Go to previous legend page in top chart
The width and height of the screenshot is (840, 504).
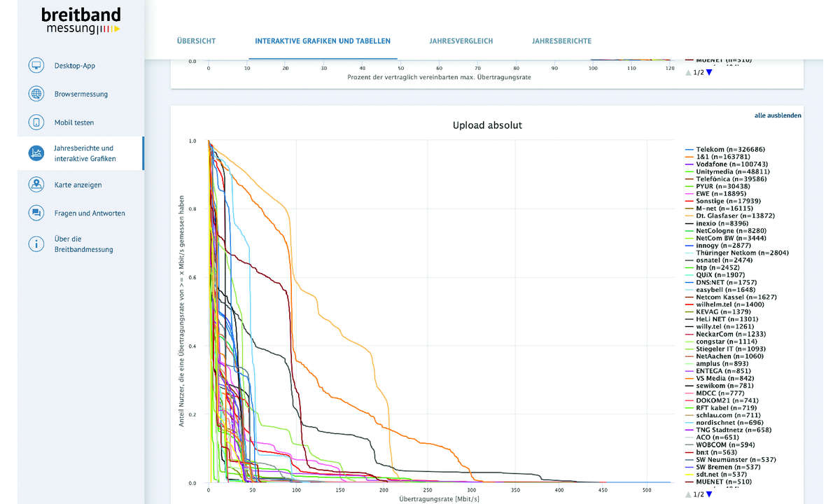pos(688,72)
